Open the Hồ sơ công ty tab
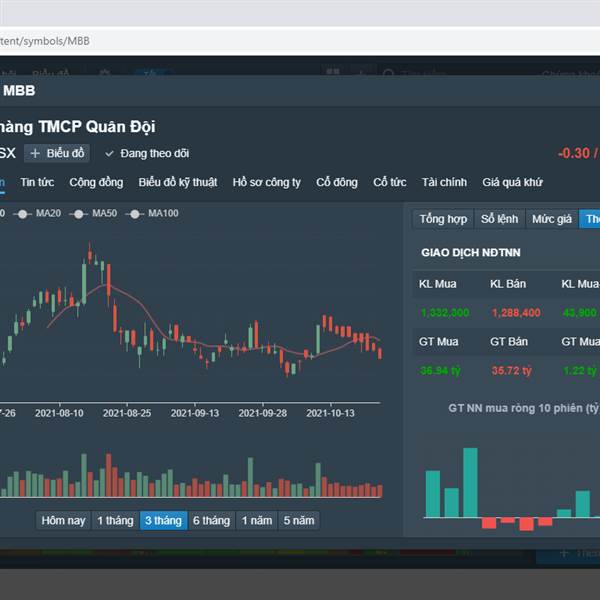600x600 pixels. coord(267,182)
